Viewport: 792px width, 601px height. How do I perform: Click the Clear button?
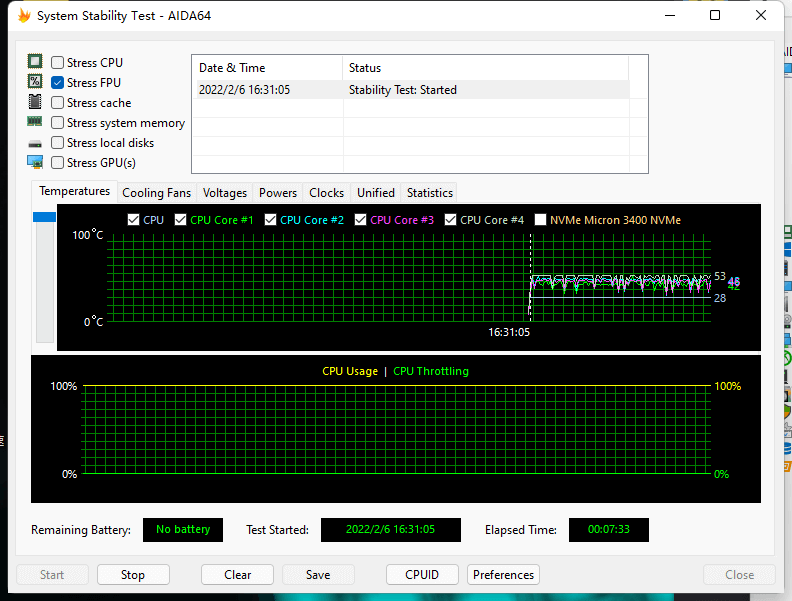click(237, 575)
